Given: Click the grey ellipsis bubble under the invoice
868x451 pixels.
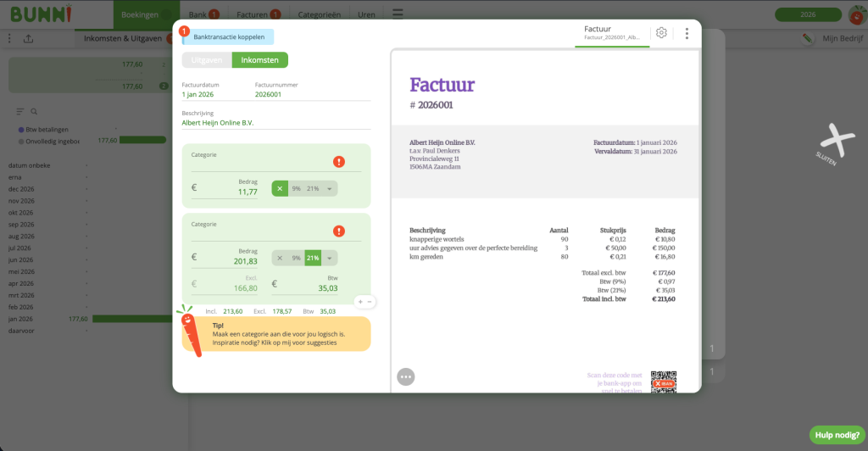Looking at the screenshot, I should tap(406, 377).
